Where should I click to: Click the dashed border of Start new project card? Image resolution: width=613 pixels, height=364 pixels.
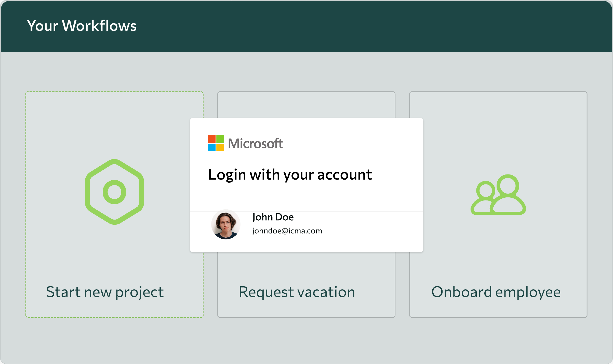[114, 92]
